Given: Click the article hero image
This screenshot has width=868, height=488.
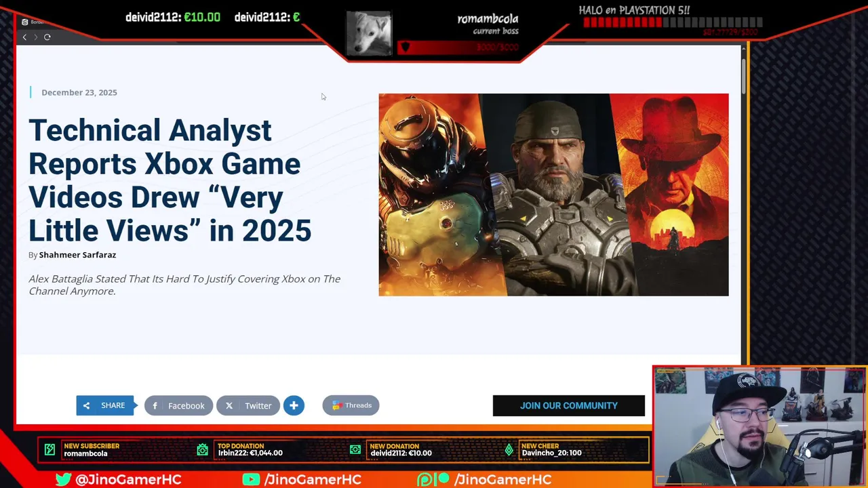Looking at the screenshot, I should pos(553,195).
